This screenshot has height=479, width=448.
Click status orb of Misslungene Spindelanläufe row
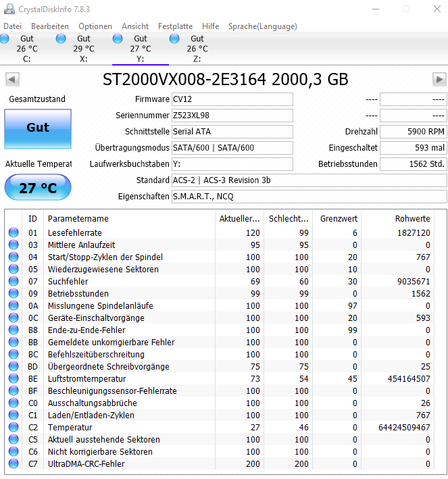tap(14, 306)
